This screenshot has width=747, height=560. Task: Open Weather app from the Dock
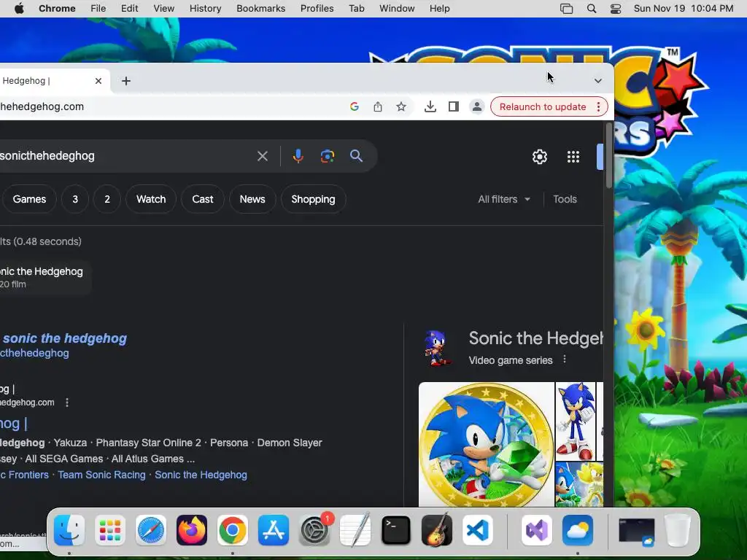click(x=578, y=530)
